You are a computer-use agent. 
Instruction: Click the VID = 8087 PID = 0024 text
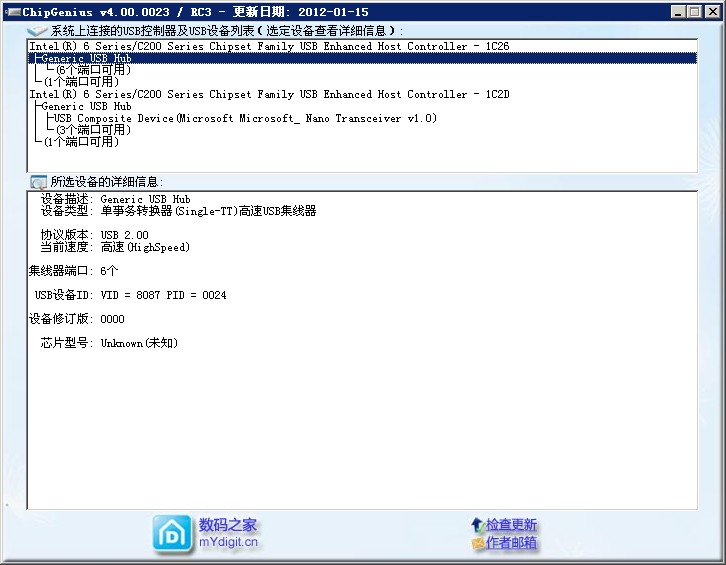(x=163, y=295)
